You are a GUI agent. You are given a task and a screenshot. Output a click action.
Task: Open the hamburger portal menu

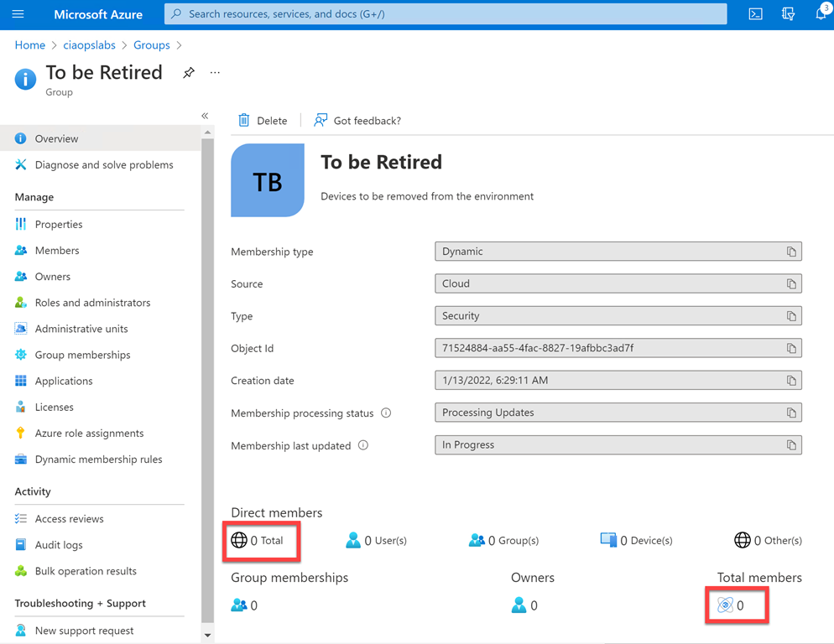[x=18, y=14]
